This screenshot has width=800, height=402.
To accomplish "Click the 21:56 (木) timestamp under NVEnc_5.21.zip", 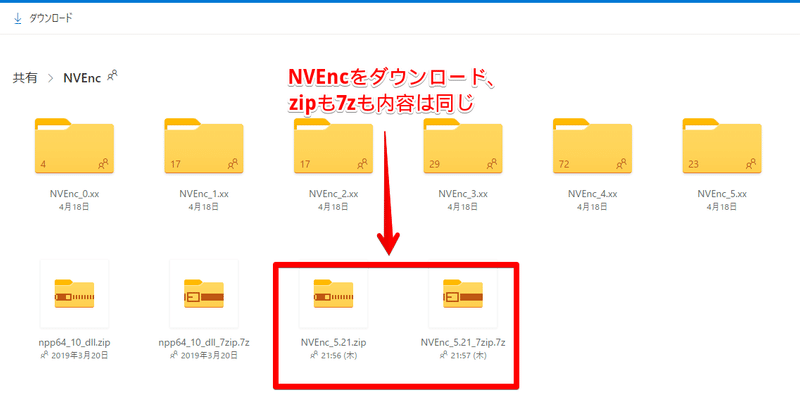I will pos(338,356).
